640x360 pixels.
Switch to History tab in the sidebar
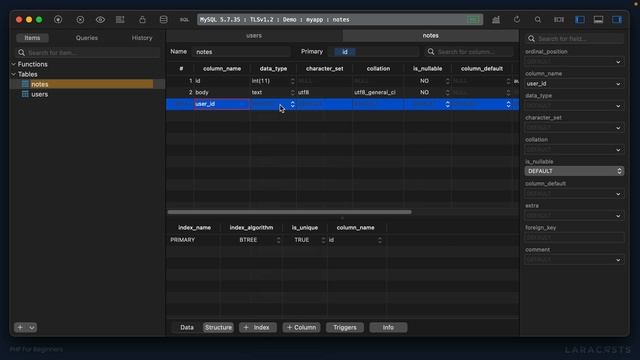142,38
